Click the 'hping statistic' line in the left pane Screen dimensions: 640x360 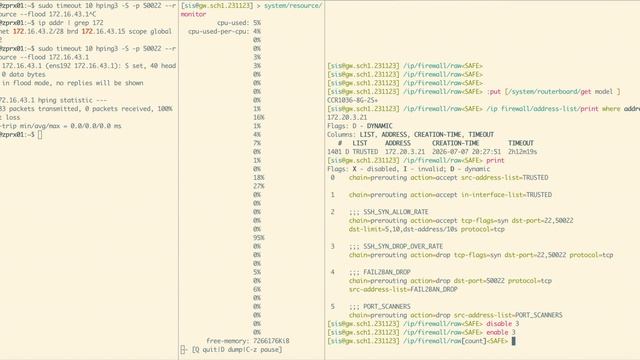(53, 100)
